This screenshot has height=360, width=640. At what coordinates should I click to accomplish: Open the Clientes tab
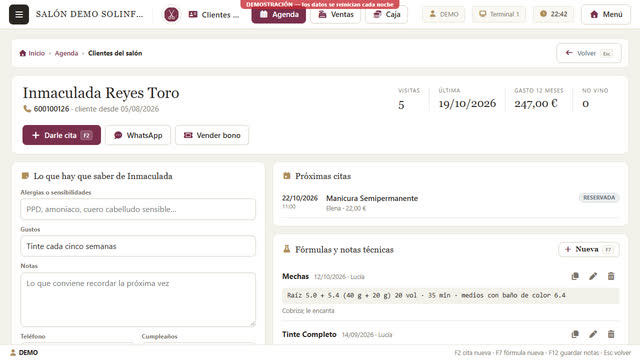(x=213, y=15)
